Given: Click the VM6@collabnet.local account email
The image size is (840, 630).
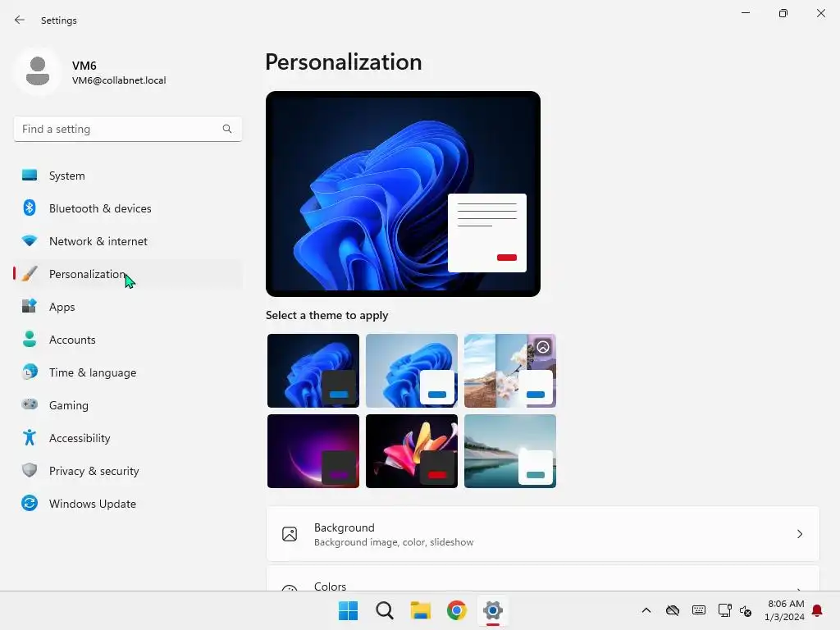Looking at the screenshot, I should (x=119, y=80).
